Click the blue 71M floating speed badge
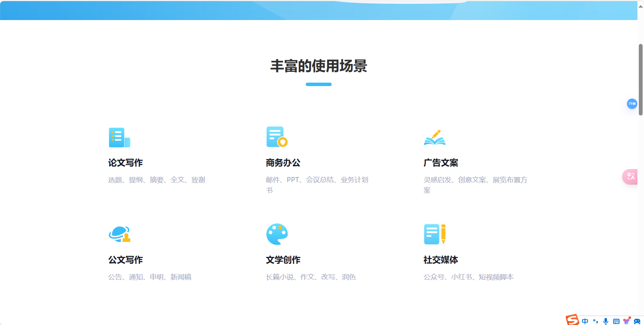Image resolution: width=644 pixels, height=325 pixels. tap(632, 104)
